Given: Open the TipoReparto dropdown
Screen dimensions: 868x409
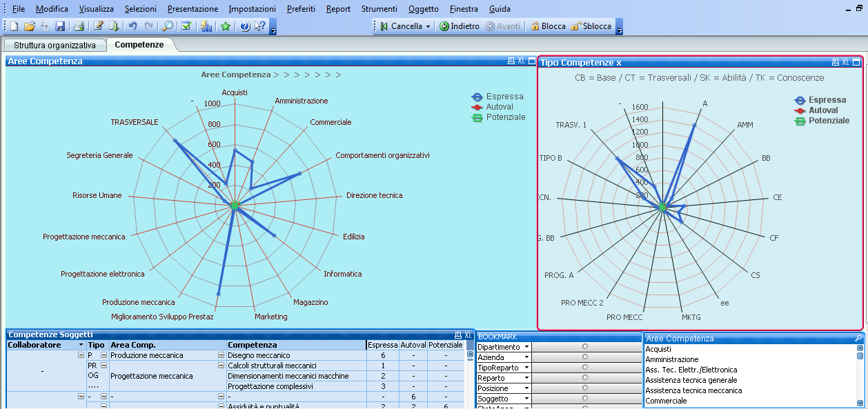Looking at the screenshot, I should [x=526, y=368].
